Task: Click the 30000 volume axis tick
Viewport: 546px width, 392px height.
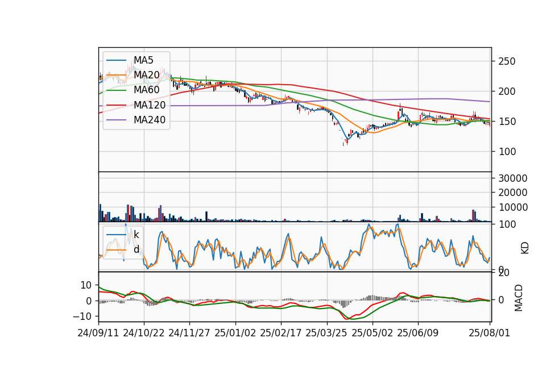Action: coord(512,178)
